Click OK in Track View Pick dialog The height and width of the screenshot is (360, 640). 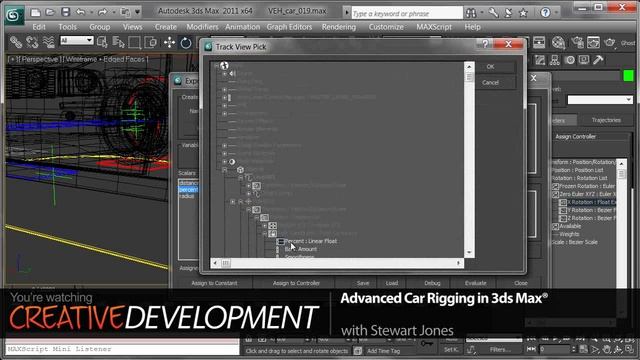pyautogui.click(x=491, y=67)
